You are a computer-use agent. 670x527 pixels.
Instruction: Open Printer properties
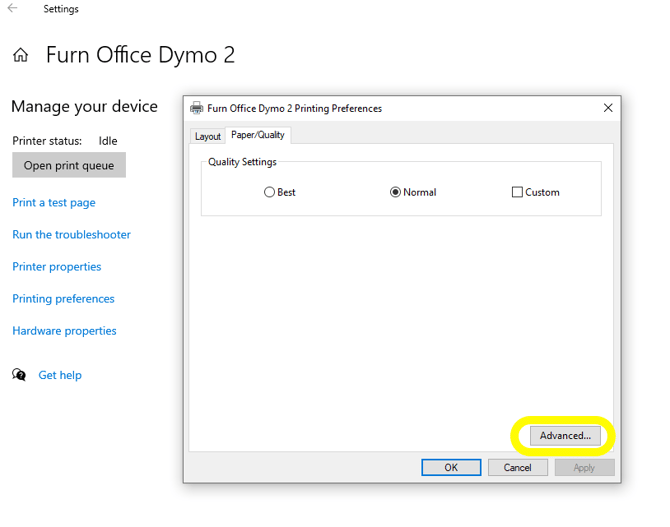tap(57, 266)
